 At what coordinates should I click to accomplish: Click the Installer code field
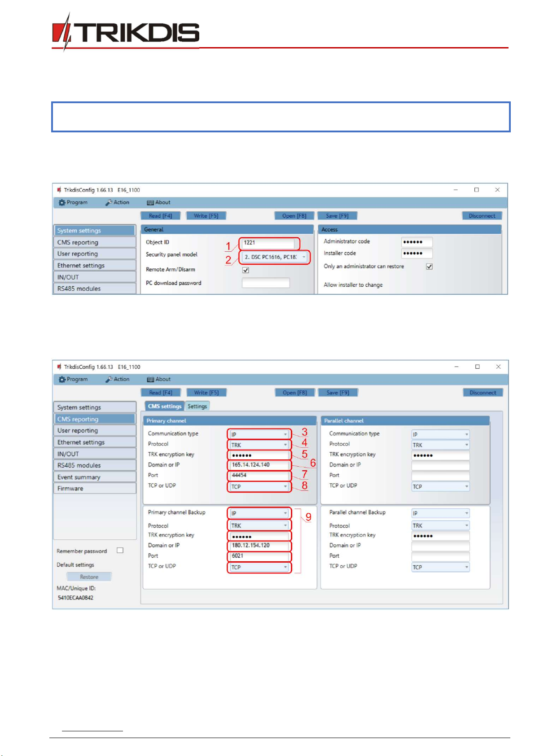click(x=417, y=253)
